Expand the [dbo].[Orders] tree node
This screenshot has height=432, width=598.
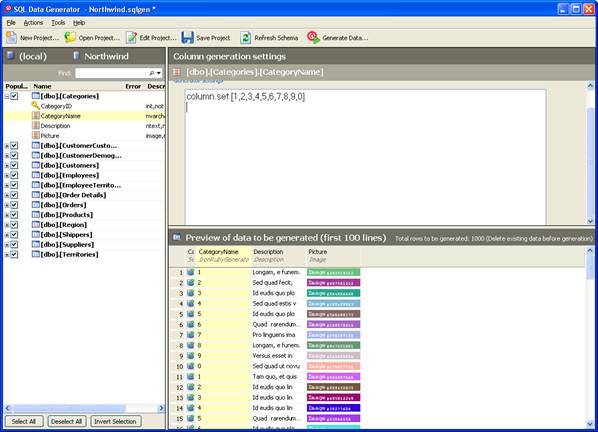pyautogui.click(x=6, y=206)
